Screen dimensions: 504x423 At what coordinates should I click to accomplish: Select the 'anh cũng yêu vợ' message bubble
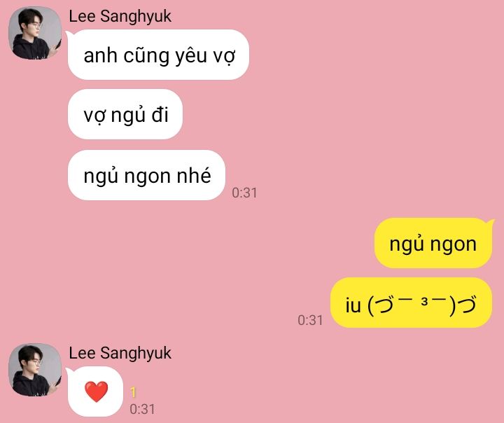coord(158,55)
